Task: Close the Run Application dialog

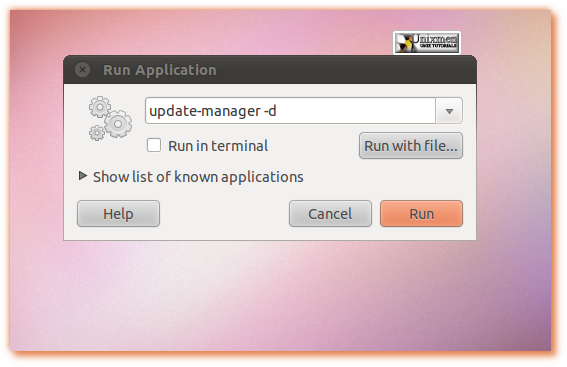Action: 82,69
